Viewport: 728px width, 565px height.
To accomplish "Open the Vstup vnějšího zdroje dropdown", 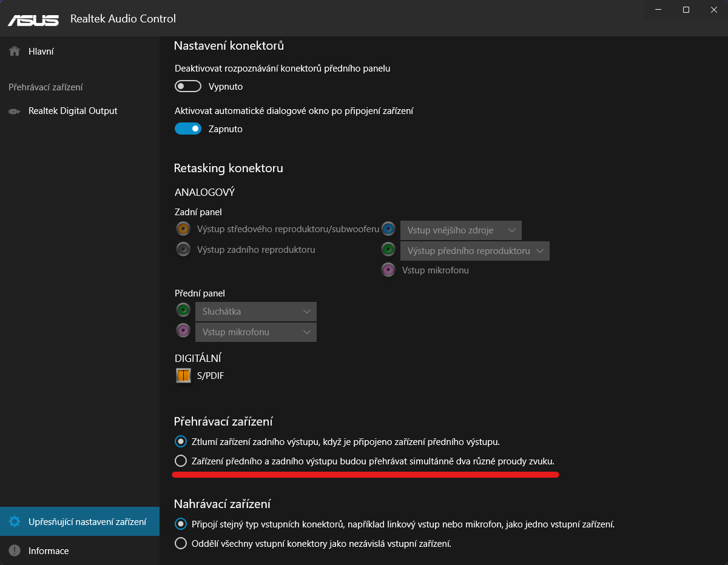I will tap(461, 230).
